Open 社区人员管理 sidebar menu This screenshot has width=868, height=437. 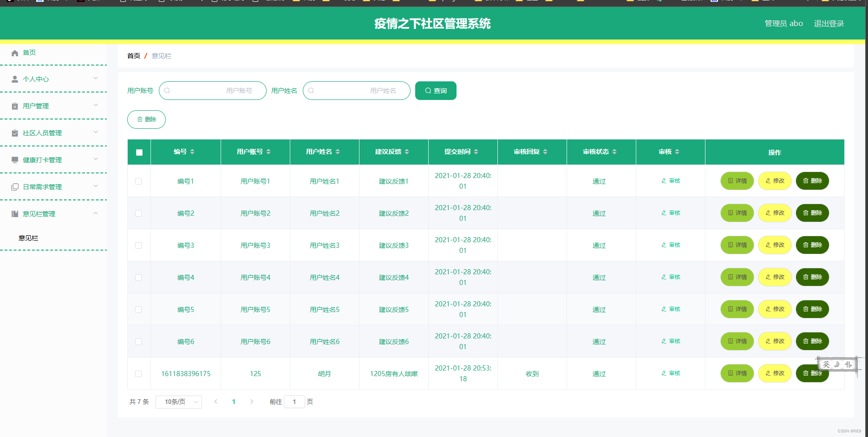53,133
